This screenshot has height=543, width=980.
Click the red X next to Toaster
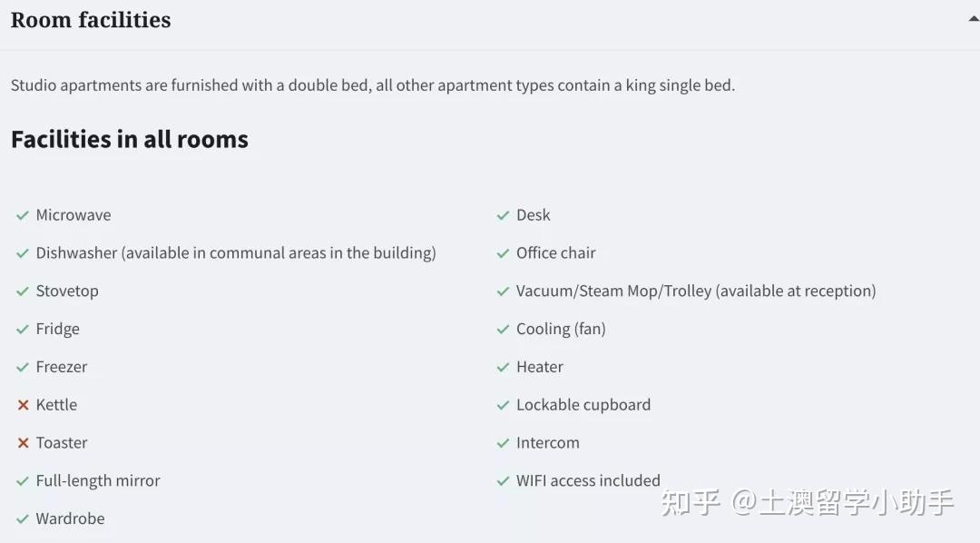(23, 443)
